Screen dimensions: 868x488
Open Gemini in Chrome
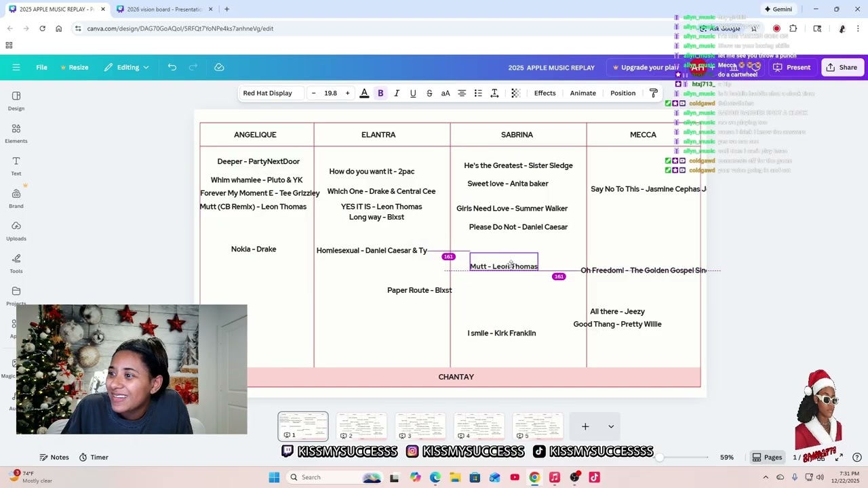[778, 9]
